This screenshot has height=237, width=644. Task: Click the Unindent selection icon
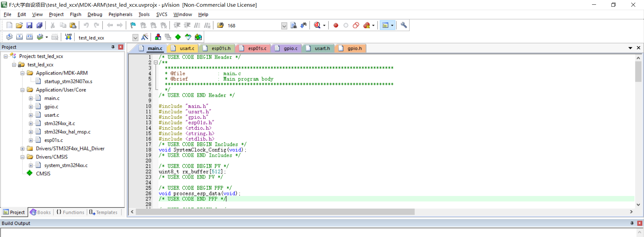click(x=187, y=25)
